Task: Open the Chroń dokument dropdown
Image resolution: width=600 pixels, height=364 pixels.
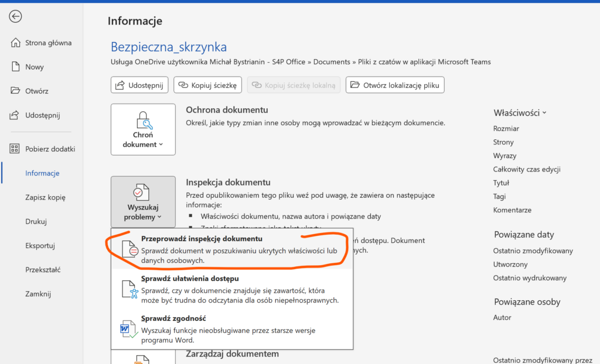Action: [x=143, y=129]
